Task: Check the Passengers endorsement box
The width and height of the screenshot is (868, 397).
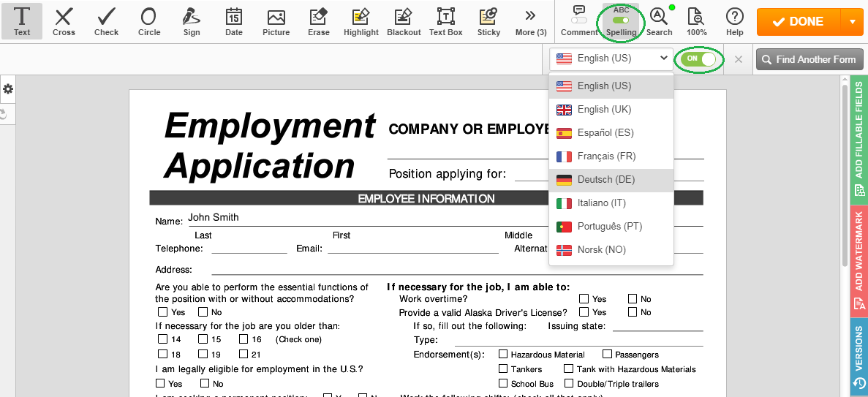Action: 607,354
